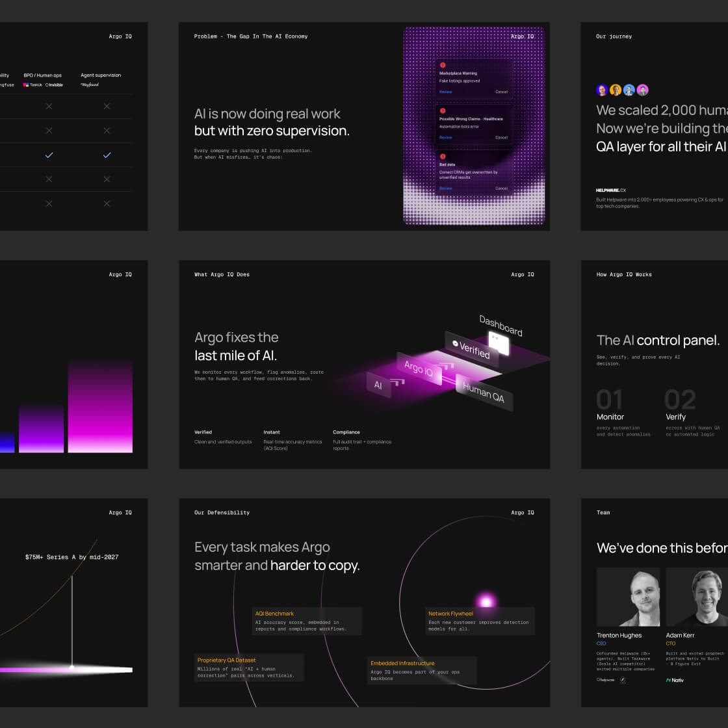Click the blue checkmark under BPO / Human ops
Image resolution: width=728 pixels, height=728 pixels.
click(x=49, y=155)
